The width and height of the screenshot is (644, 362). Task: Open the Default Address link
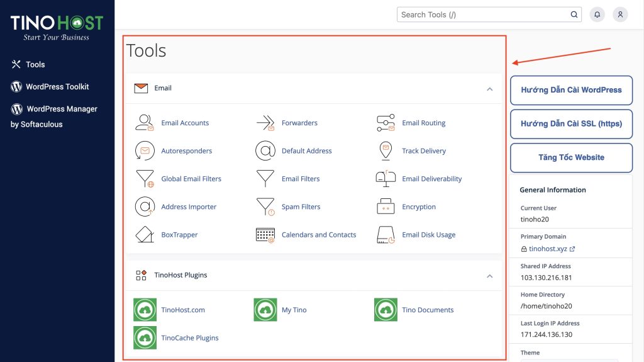306,150
